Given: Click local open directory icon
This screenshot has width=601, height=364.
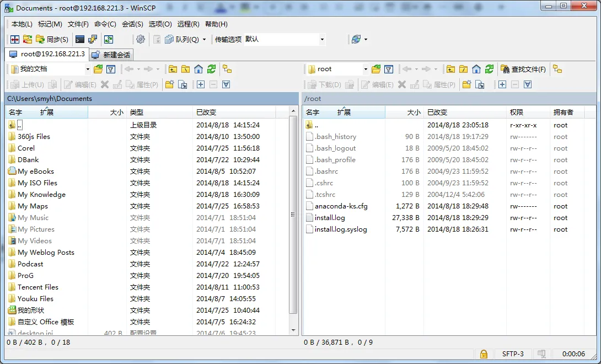Looking at the screenshot, I should [98, 69].
